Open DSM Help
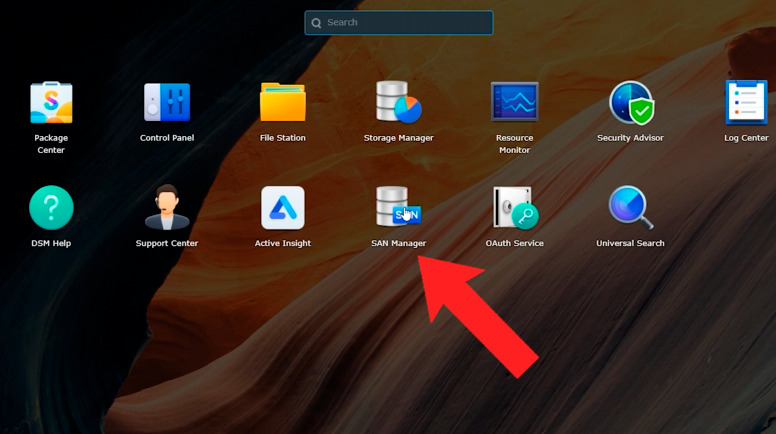 (x=51, y=208)
